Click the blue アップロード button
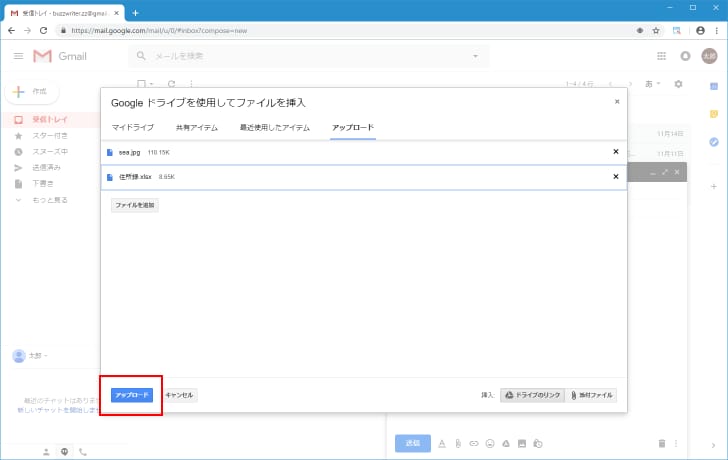Viewport: 728px width, 460px height. (x=132, y=395)
